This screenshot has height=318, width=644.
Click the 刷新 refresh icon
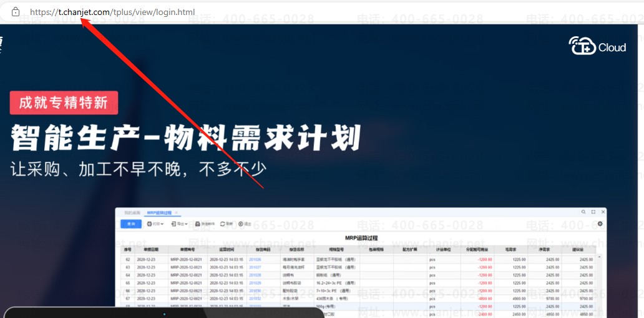tap(223, 224)
